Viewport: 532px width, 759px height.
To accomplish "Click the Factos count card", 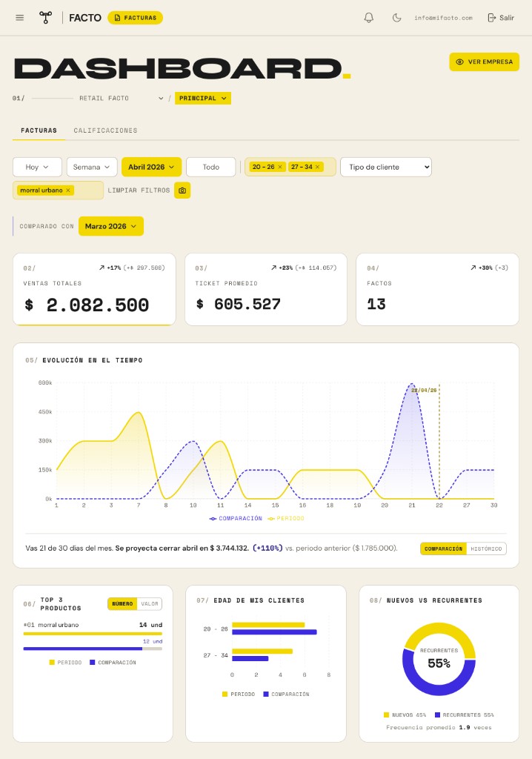I will pyautogui.click(x=438, y=289).
